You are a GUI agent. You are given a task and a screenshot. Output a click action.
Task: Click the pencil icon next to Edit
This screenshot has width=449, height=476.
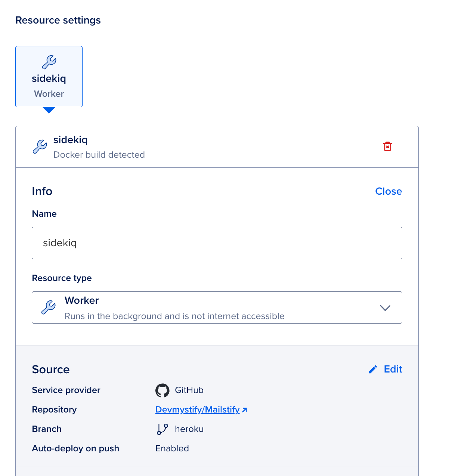click(372, 369)
